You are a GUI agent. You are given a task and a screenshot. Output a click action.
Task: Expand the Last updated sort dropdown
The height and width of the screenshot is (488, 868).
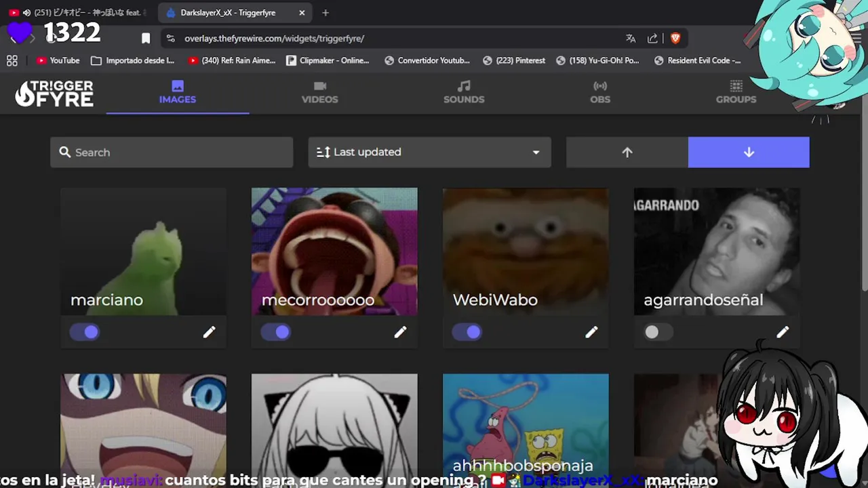click(429, 152)
